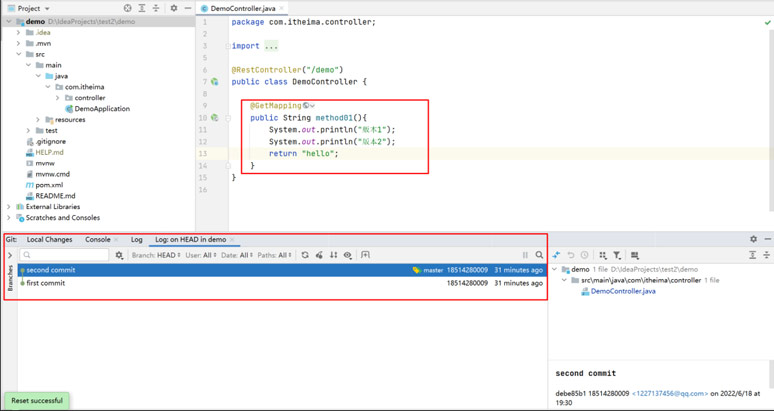Screen dimensions: 774x411
Task: Expand all in the changed files tree
Action: click(752, 255)
